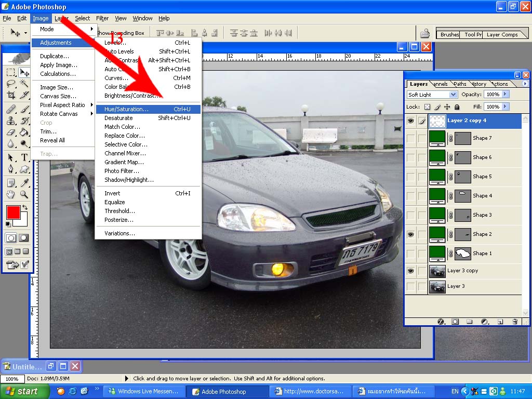Hide Layer 2 copy 4 visibility eye

pyautogui.click(x=410, y=121)
